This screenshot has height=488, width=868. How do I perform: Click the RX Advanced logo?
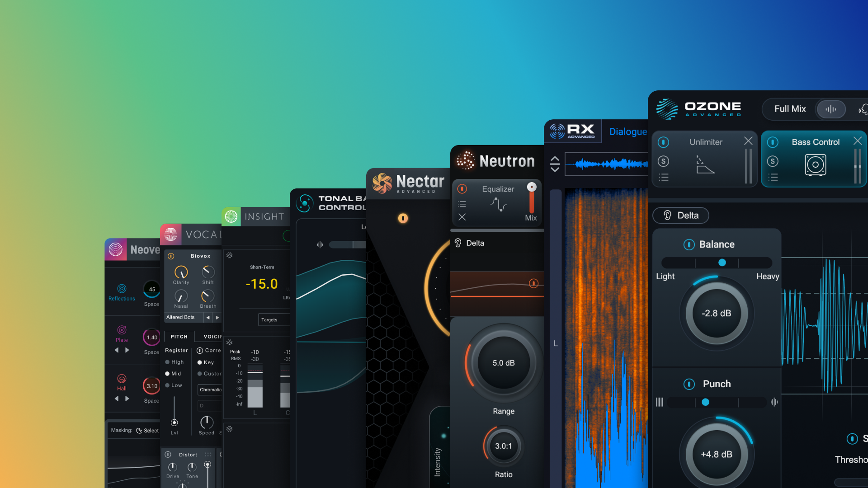[x=573, y=131]
